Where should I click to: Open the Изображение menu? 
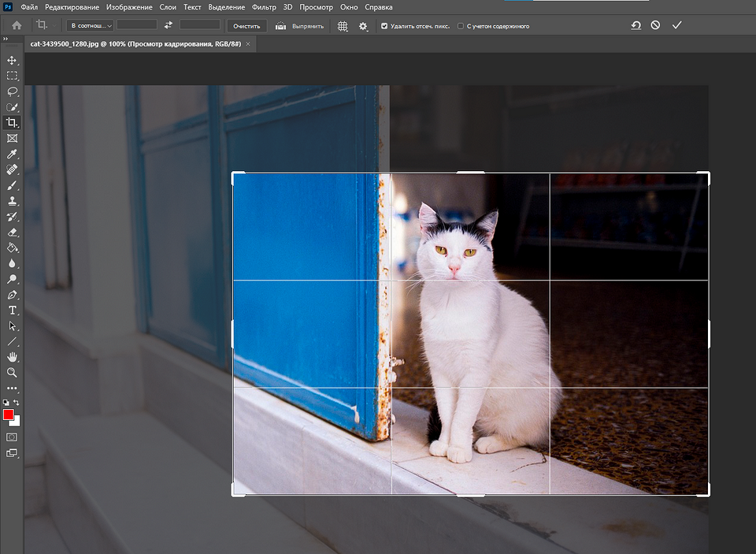point(128,7)
